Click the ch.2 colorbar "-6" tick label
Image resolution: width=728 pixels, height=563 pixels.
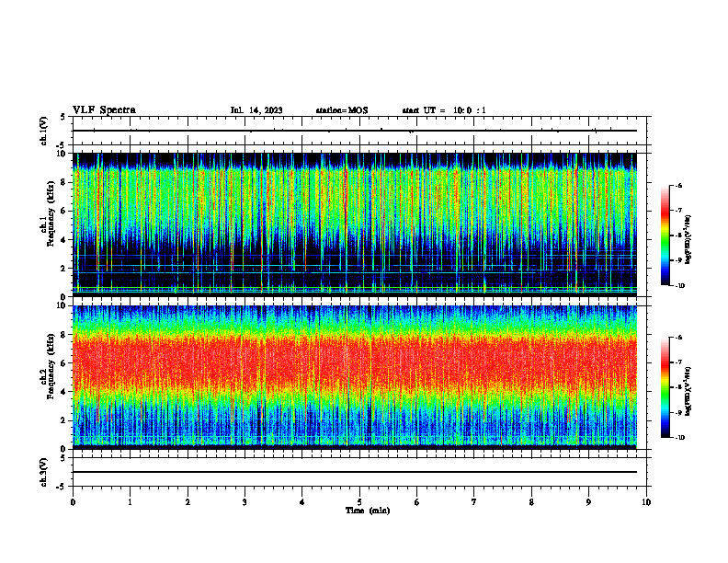678,338
